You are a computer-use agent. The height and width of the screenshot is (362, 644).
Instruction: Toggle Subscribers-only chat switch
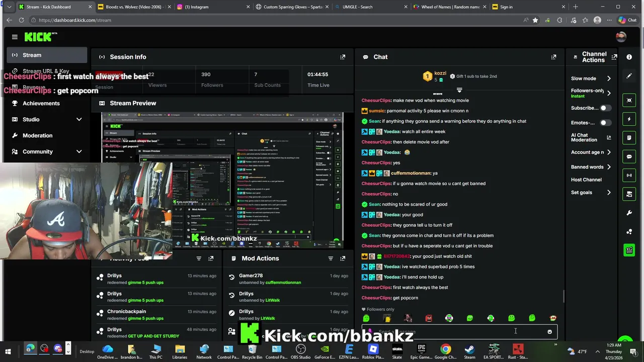coord(605,108)
